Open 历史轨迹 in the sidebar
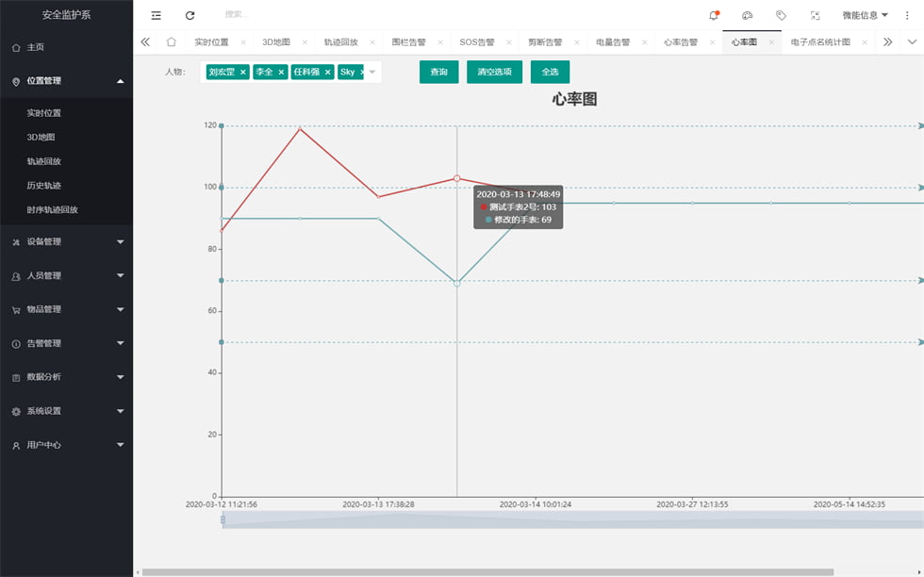This screenshot has width=924, height=577. [x=44, y=186]
